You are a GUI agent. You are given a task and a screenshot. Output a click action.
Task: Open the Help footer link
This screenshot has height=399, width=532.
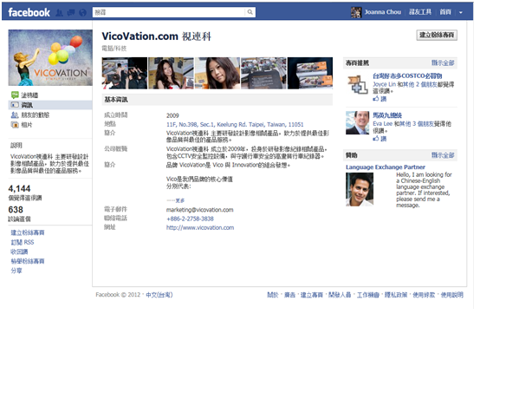[x=452, y=295]
